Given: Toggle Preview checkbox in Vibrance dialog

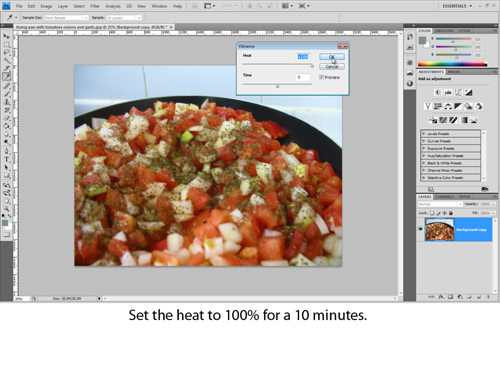Looking at the screenshot, I should [x=321, y=77].
